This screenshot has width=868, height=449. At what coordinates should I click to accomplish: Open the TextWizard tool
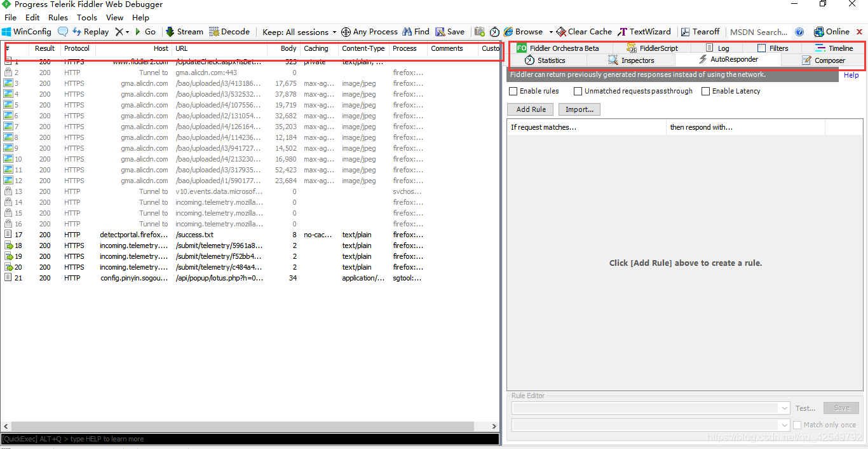click(x=644, y=32)
